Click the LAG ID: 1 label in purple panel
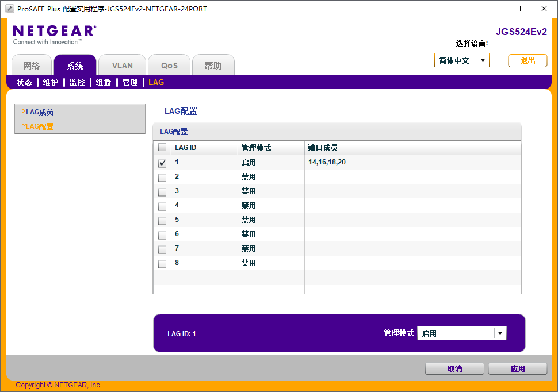 (181, 334)
